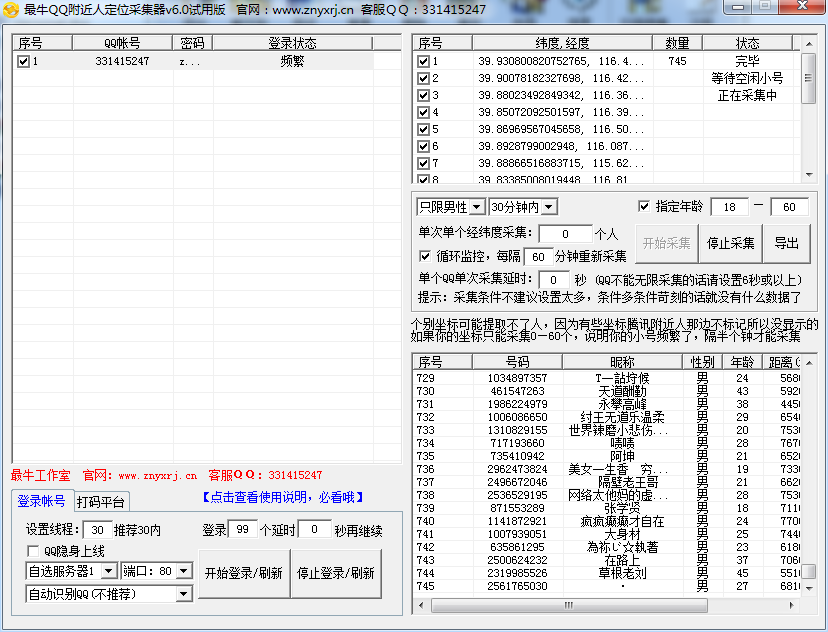Toggle coordinate row 1 checkbox
Image resolution: width=828 pixels, height=632 pixels.
click(x=424, y=61)
